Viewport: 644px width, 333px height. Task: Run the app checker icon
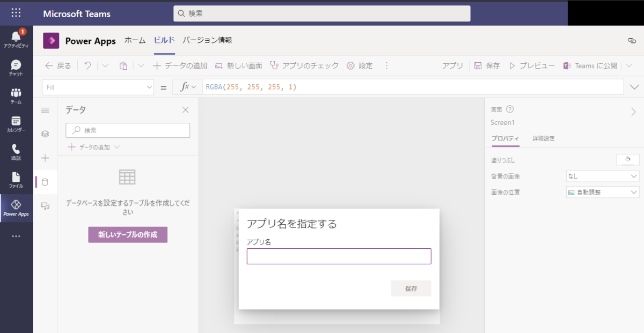click(274, 65)
